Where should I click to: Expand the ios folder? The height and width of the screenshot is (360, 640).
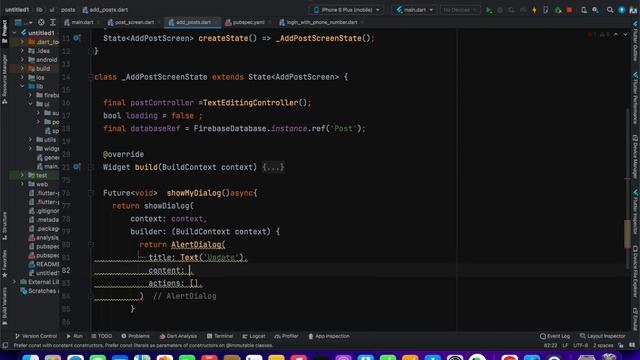22,78
